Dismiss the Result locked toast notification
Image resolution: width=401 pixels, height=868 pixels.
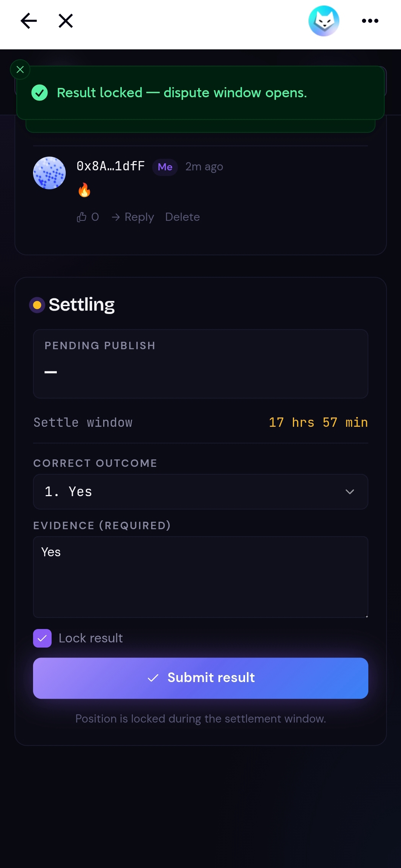pyautogui.click(x=20, y=69)
